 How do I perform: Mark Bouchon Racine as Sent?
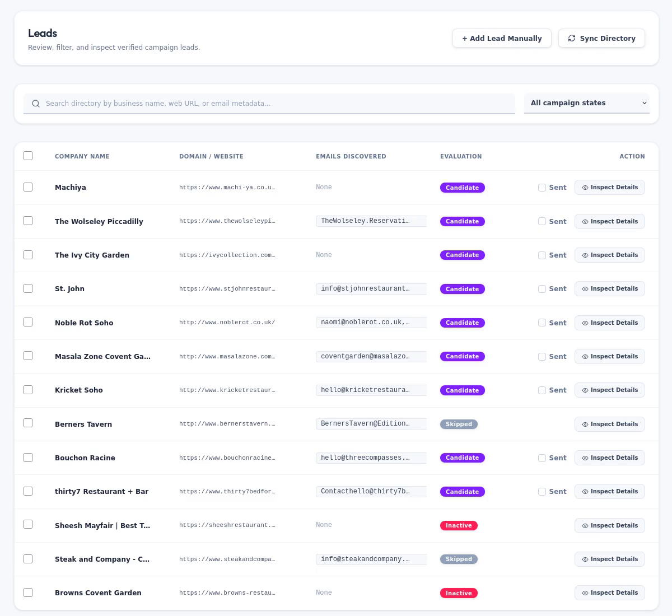tap(542, 458)
